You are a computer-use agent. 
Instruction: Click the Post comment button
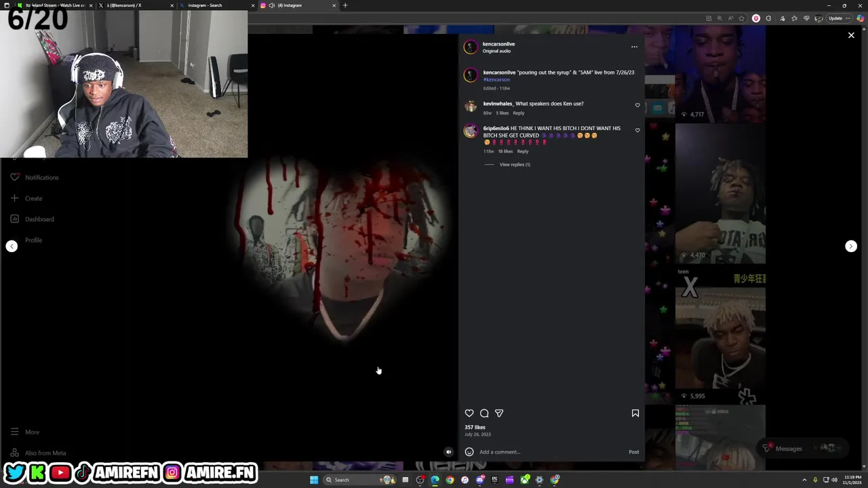633,452
